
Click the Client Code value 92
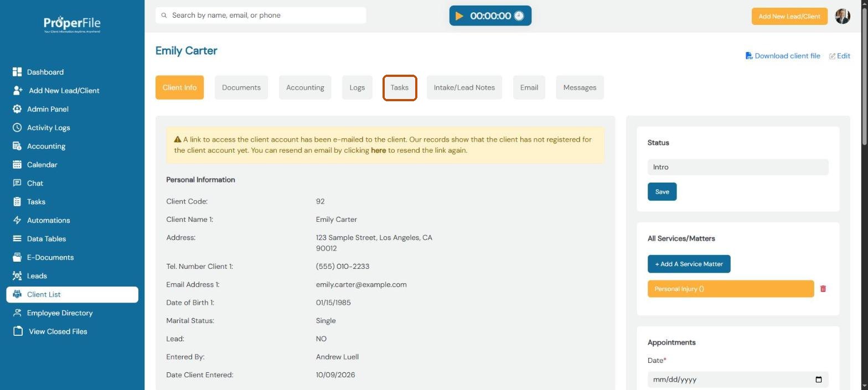[321, 201]
